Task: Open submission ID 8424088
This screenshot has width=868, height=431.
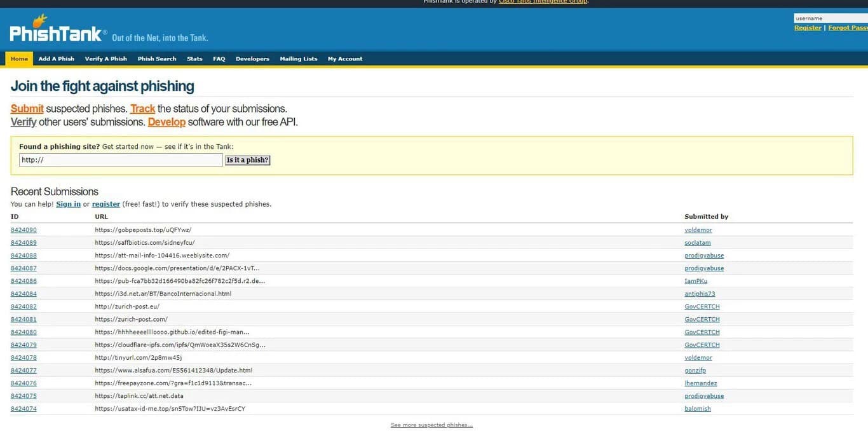Action: (x=24, y=256)
